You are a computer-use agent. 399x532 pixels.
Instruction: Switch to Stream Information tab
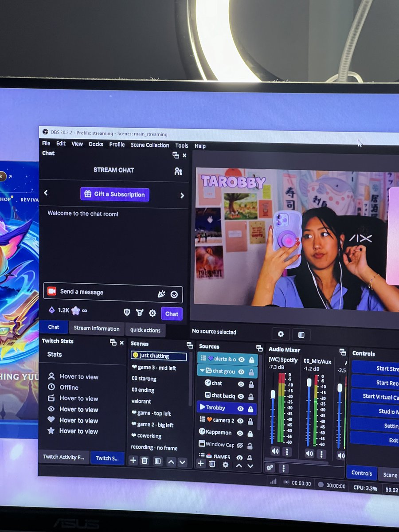click(x=97, y=329)
